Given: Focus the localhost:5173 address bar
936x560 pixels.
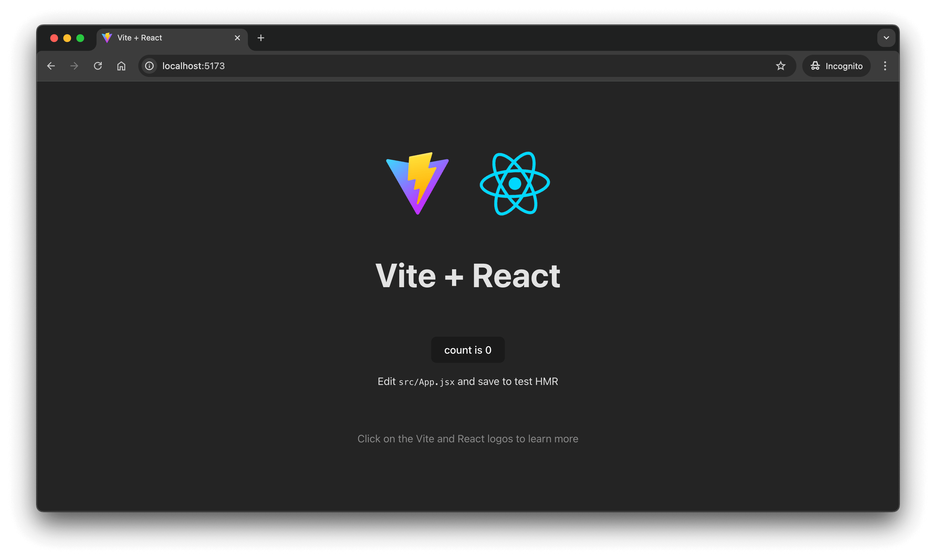Looking at the screenshot, I should tap(453, 66).
